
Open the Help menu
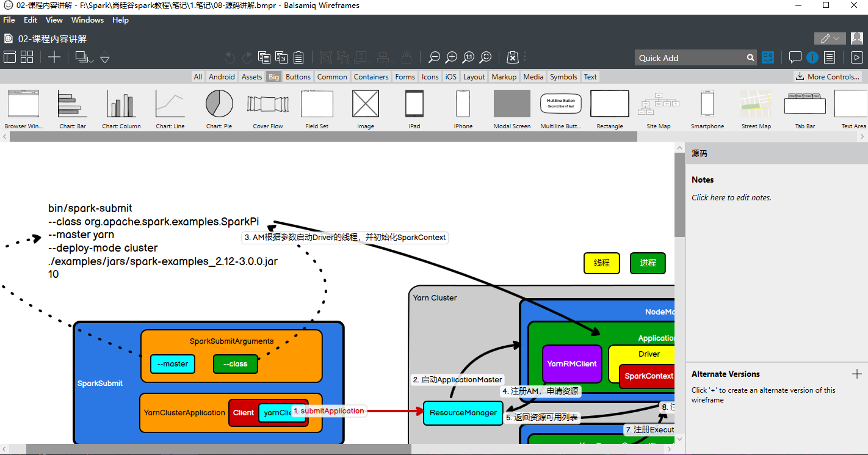click(121, 20)
